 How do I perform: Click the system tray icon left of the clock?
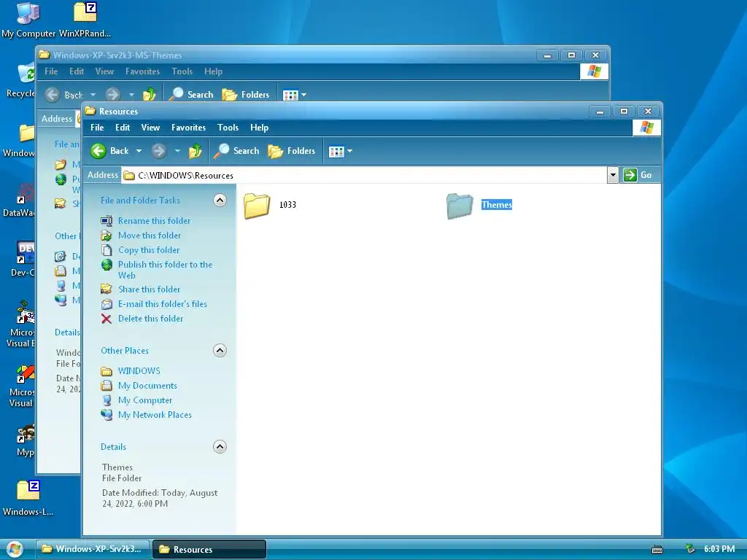690,549
